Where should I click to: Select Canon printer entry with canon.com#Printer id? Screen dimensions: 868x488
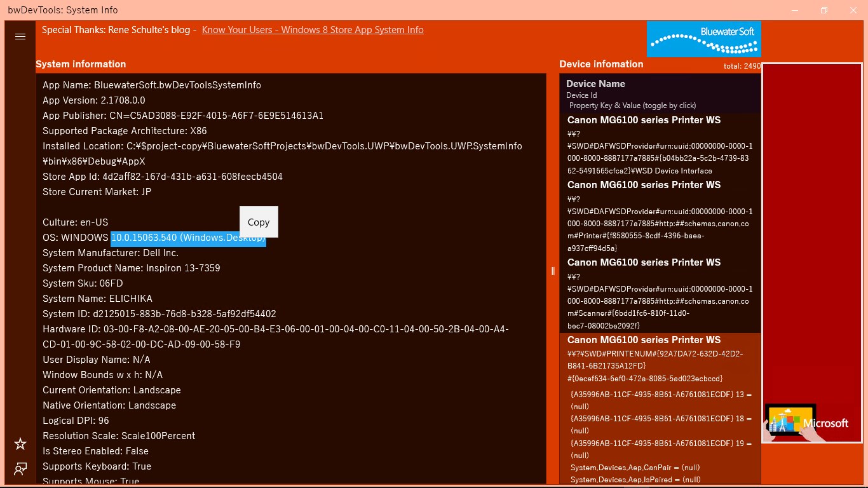pos(660,217)
